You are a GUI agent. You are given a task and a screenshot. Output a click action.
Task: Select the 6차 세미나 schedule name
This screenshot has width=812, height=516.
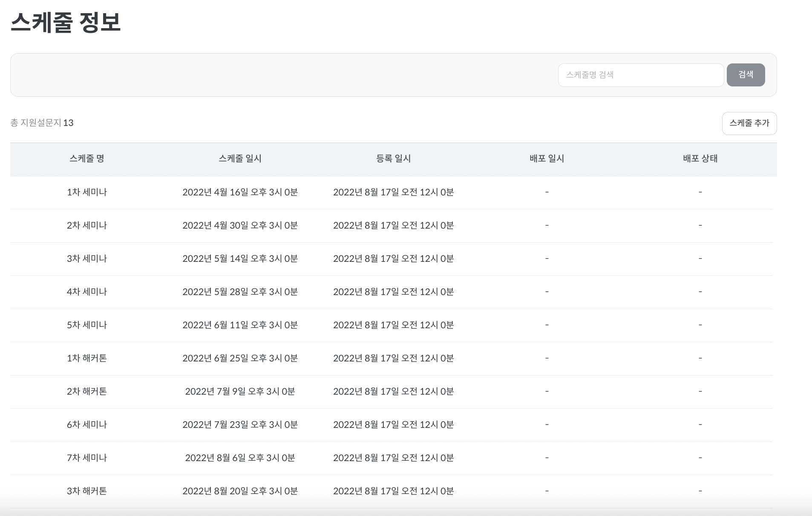[87, 424]
